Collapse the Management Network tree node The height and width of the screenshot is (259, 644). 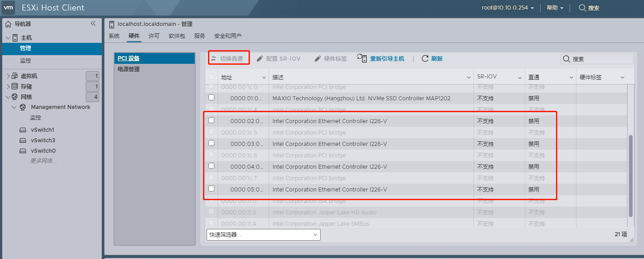click(x=14, y=107)
